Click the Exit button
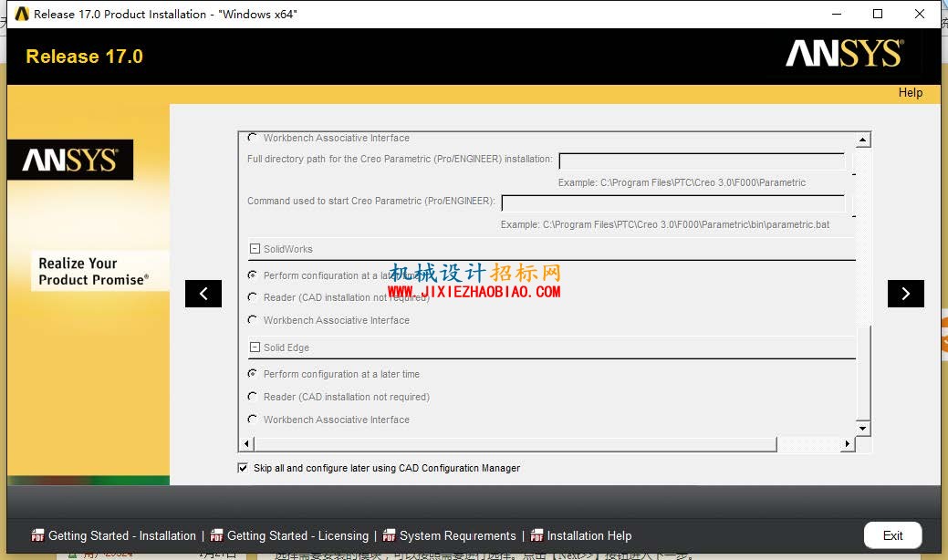 (x=892, y=535)
